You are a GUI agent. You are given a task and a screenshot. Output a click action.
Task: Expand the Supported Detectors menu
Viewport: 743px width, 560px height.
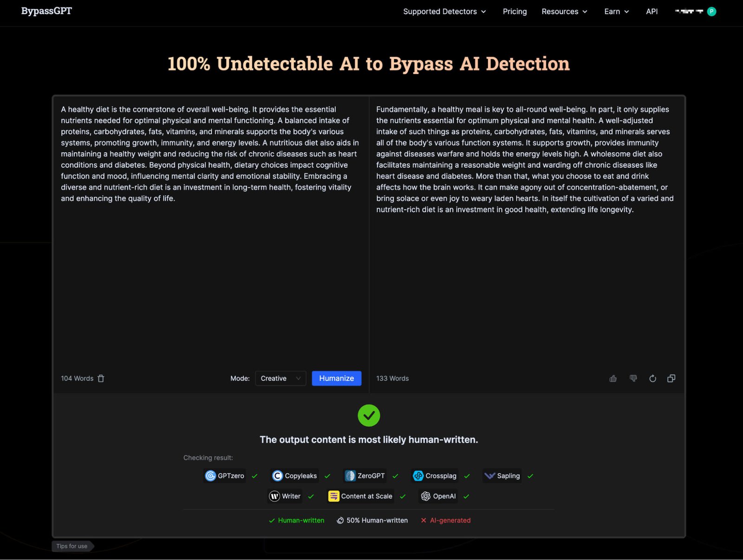444,12
